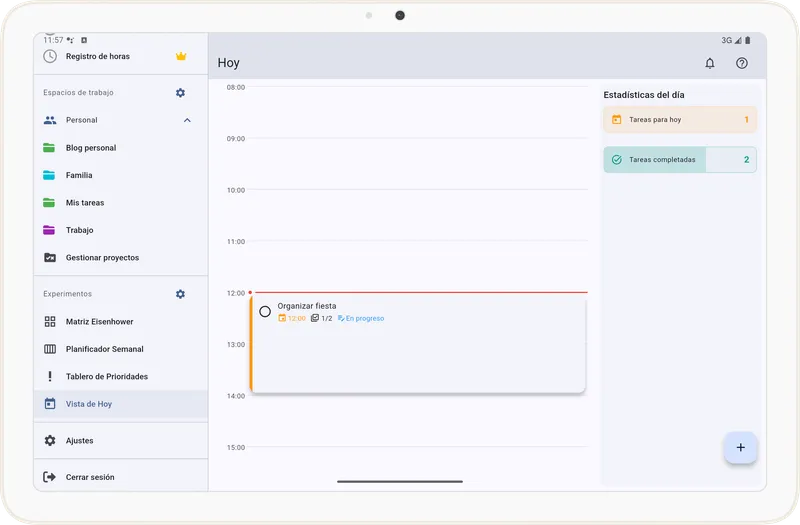Open Experimentos settings gear icon
This screenshot has width=800, height=525.
click(x=180, y=294)
